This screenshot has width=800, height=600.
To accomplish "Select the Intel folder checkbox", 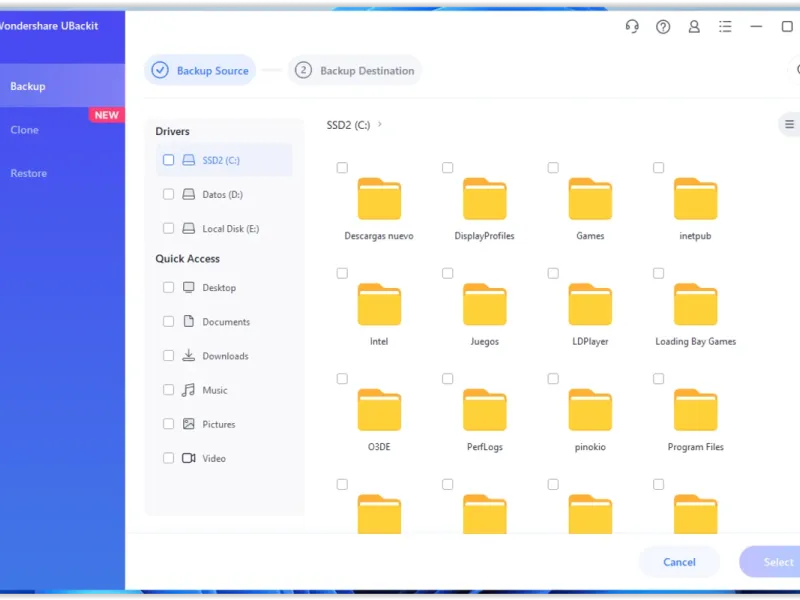I will [x=342, y=273].
